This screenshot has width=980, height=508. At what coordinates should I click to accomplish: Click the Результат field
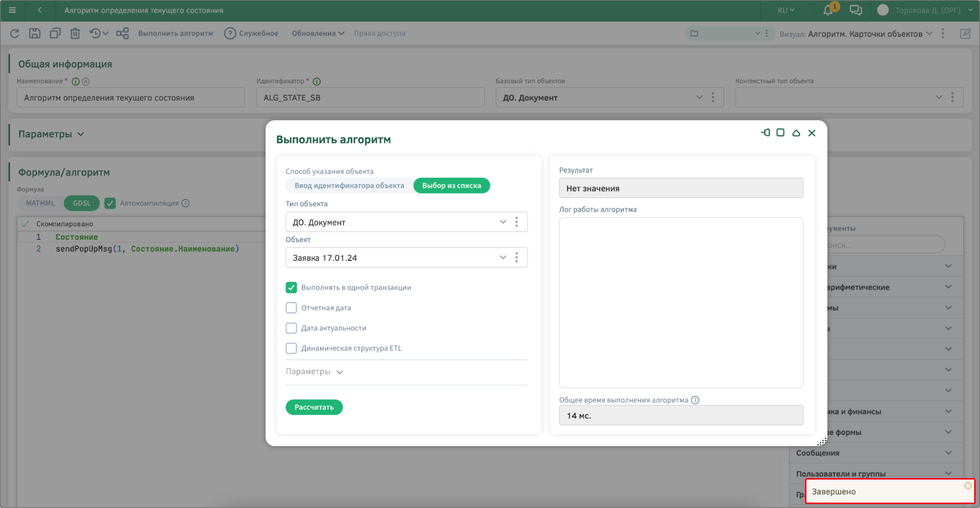point(680,188)
